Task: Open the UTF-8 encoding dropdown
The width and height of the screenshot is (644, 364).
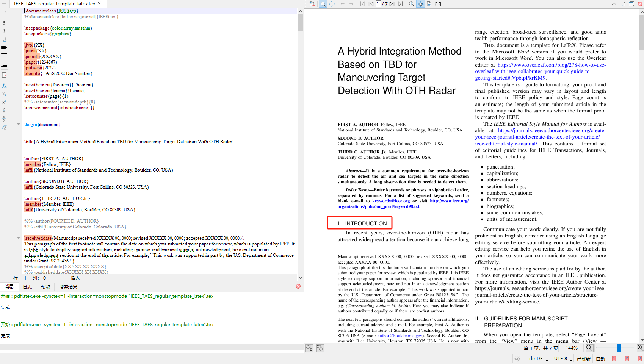Action: pos(563,359)
